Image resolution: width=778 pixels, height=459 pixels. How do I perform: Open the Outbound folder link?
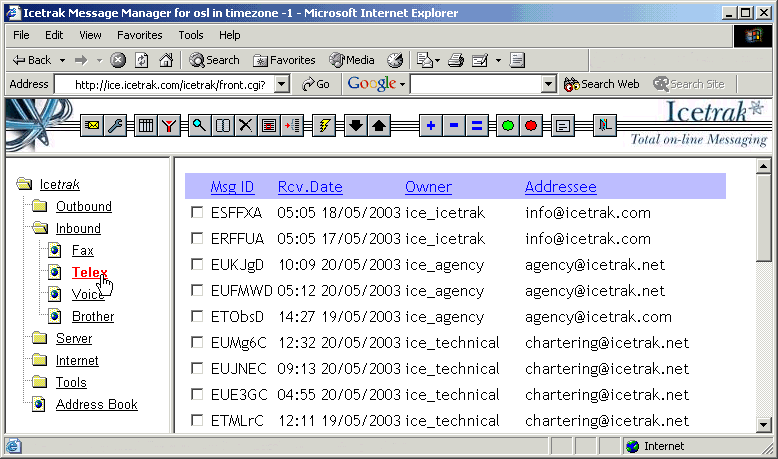click(x=84, y=206)
